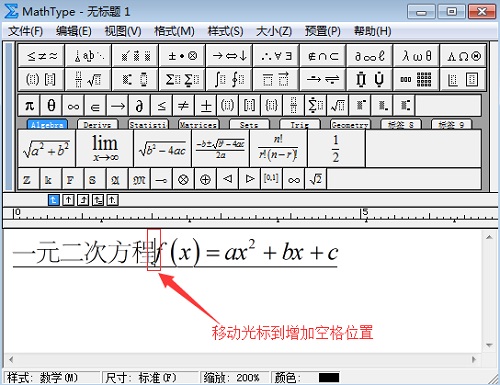Insert the square root of 2 expression

pos(316,180)
